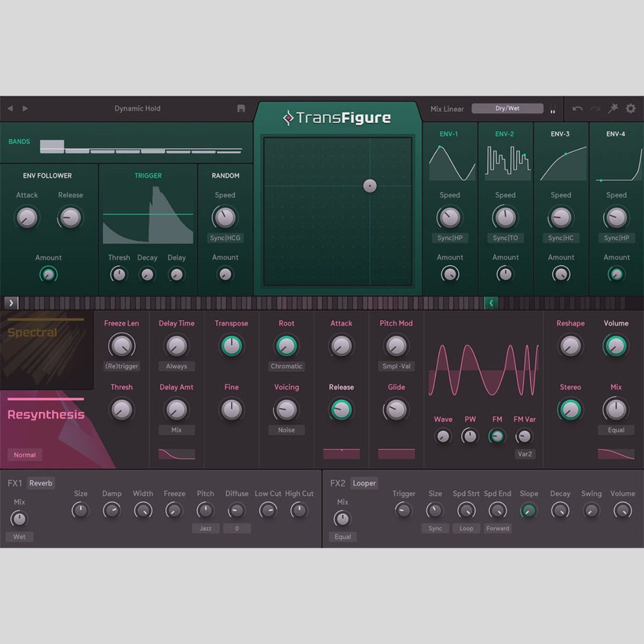Click the FM knob under waveform
This screenshot has height=644, width=644.
pos(497,436)
